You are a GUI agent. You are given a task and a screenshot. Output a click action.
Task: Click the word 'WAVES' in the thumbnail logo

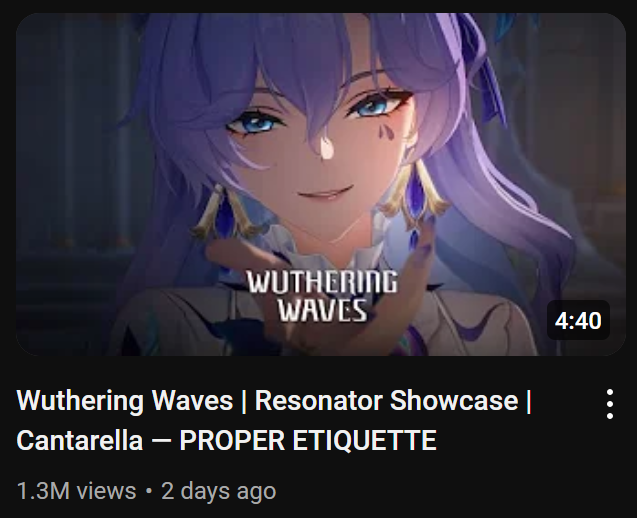pyautogui.click(x=323, y=310)
